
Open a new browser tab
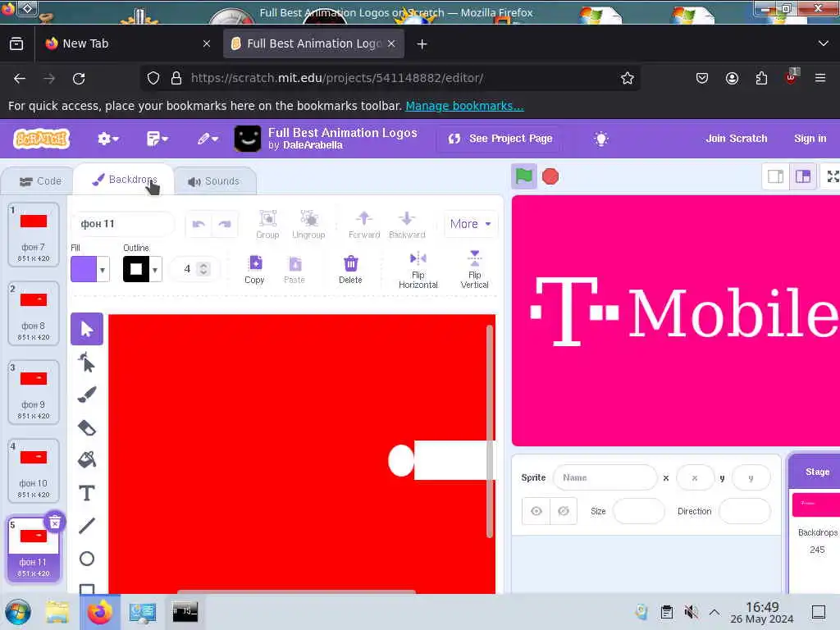point(422,44)
